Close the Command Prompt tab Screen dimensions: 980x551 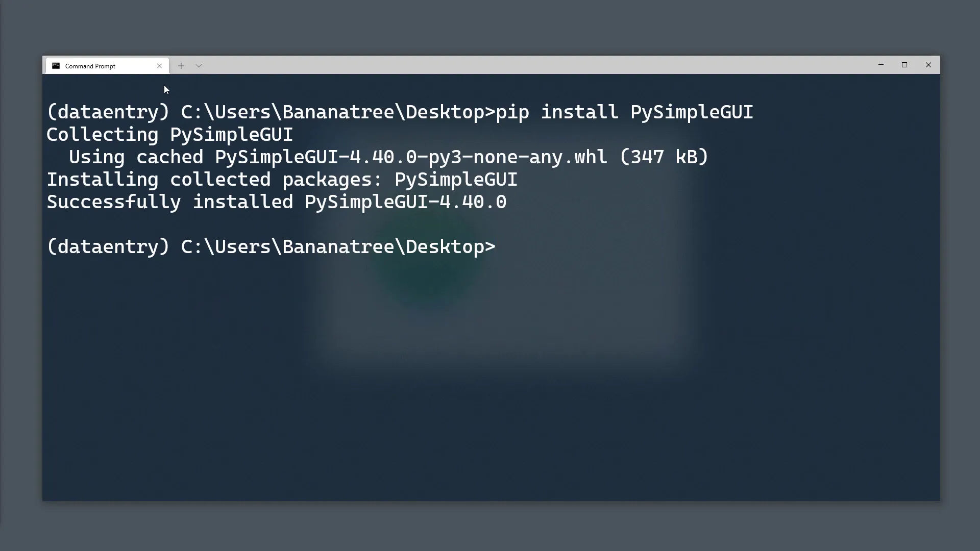[159, 66]
